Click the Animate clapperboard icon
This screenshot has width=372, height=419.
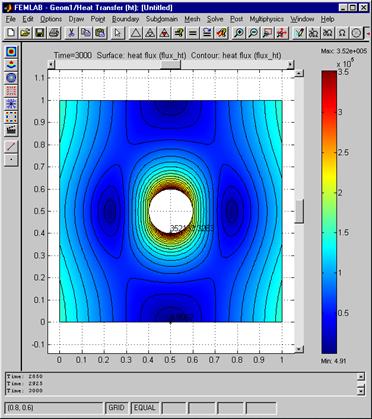[x=11, y=130]
